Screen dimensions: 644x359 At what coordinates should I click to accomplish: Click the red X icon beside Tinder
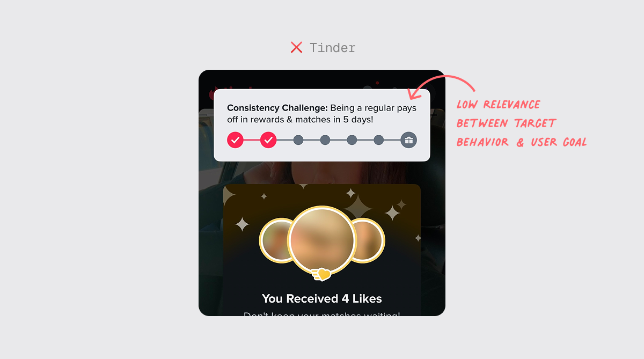pyautogui.click(x=296, y=48)
